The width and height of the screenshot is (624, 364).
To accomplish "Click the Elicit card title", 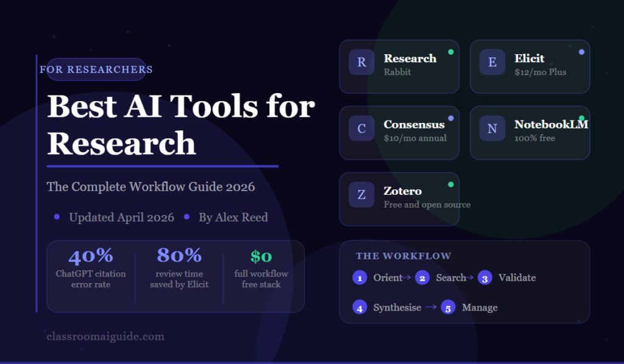I will pos(530,58).
